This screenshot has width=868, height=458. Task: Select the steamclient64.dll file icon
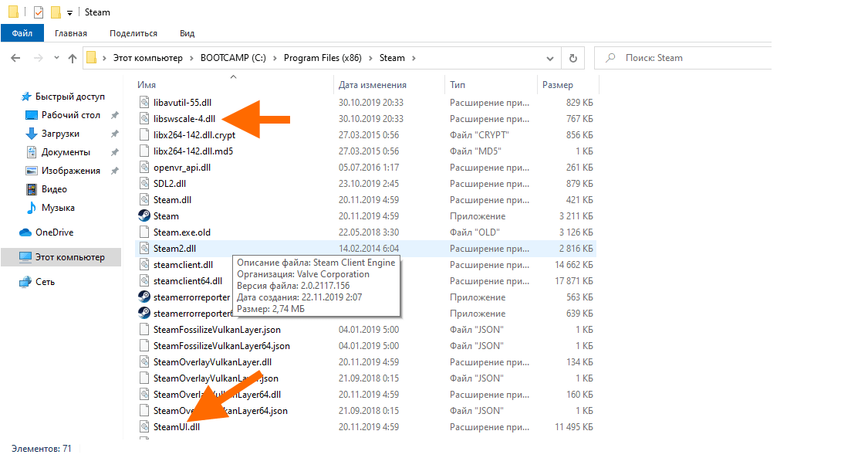point(144,281)
